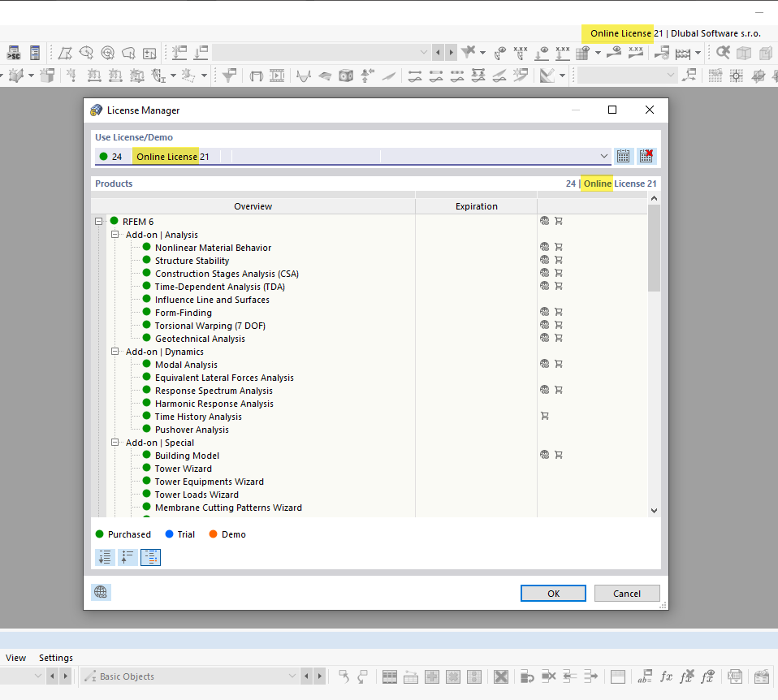778x700 pixels.
Task: Click the calendar icon beside the license dropdown
Action: tap(623, 155)
